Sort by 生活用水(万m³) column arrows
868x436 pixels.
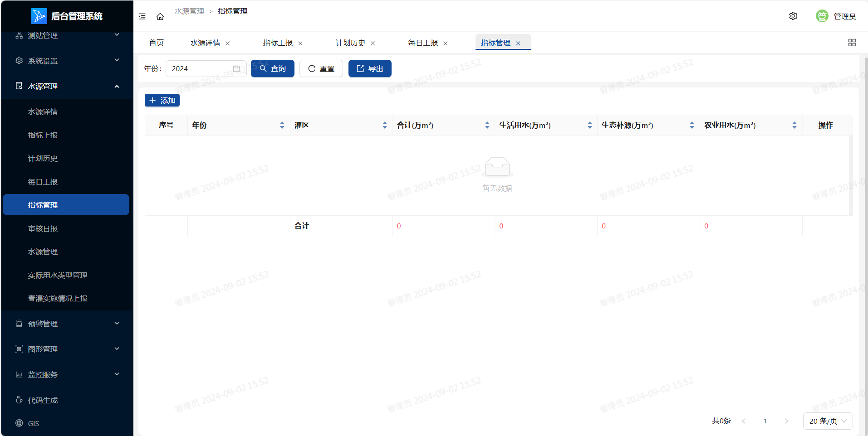click(x=590, y=125)
